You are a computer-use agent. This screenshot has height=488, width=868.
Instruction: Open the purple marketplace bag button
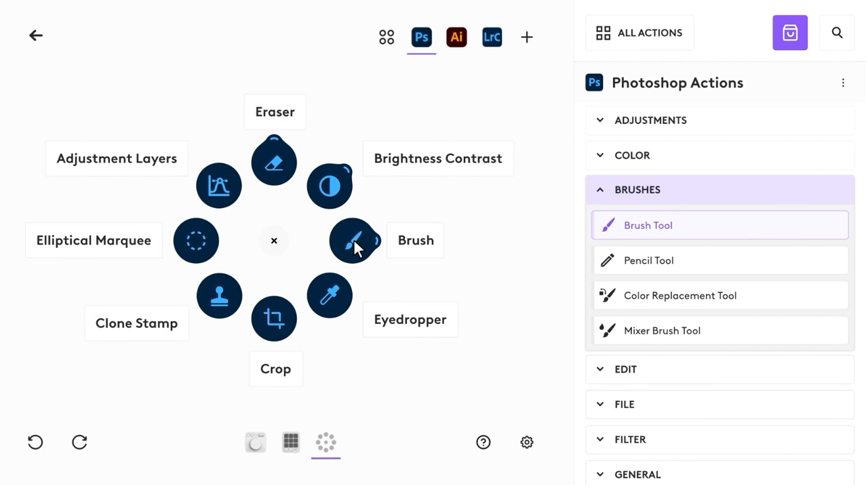coord(790,33)
